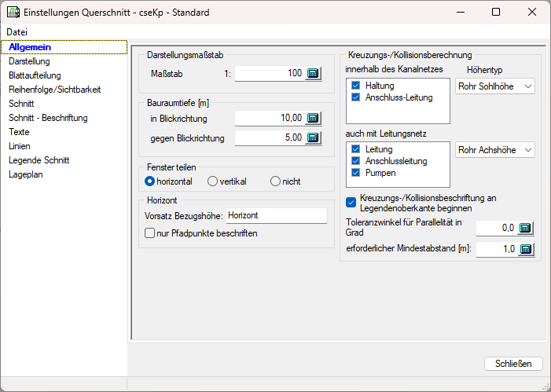The height and width of the screenshot is (392, 551).
Task: Open 'Schnitt - Beschriftung' settings page
Action: pyautogui.click(x=48, y=118)
